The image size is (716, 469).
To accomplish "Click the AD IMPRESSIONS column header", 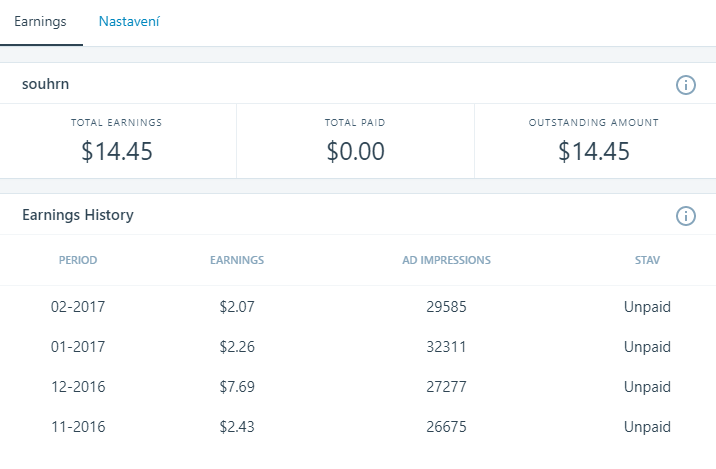I will tap(446, 260).
